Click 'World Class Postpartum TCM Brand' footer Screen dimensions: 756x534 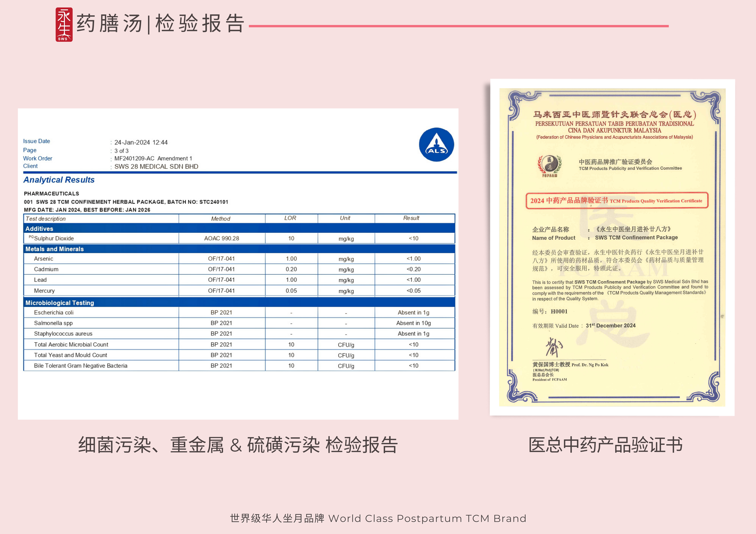(427, 518)
